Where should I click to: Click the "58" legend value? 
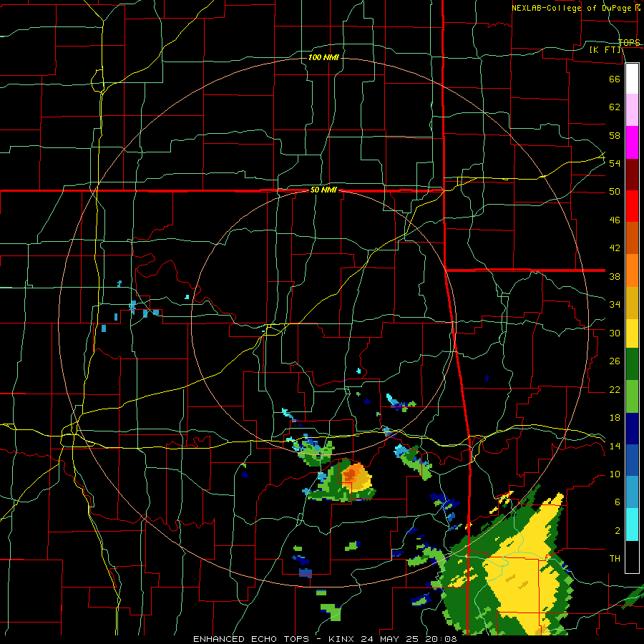pos(615,135)
